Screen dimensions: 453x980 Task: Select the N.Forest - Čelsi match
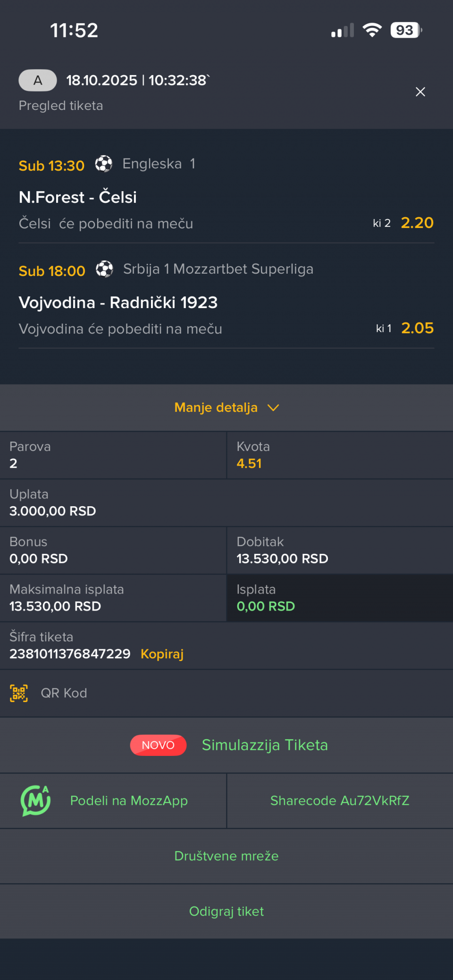(x=78, y=197)
